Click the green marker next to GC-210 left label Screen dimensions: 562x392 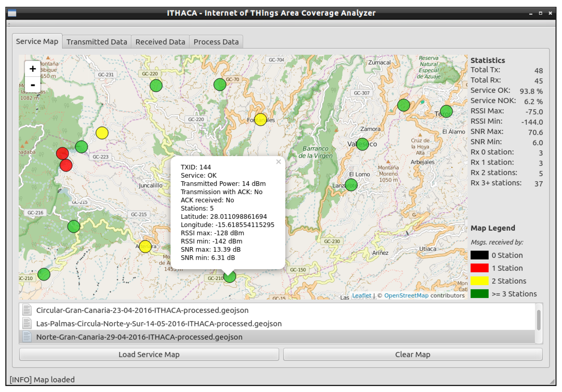pos(44,274)
